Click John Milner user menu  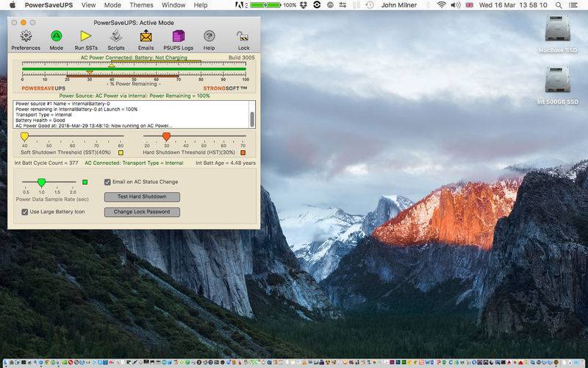click(399, 5)
